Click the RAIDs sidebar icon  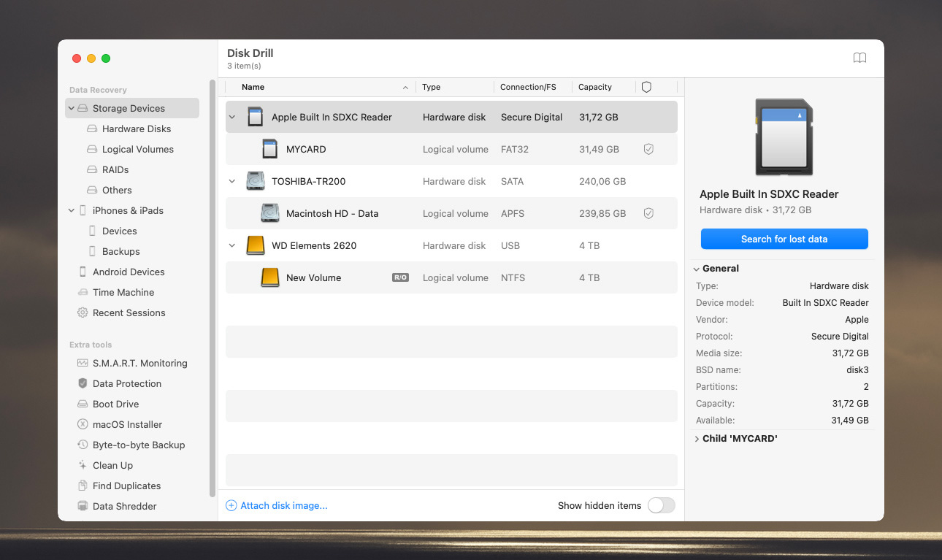click(x=92, y=169)
